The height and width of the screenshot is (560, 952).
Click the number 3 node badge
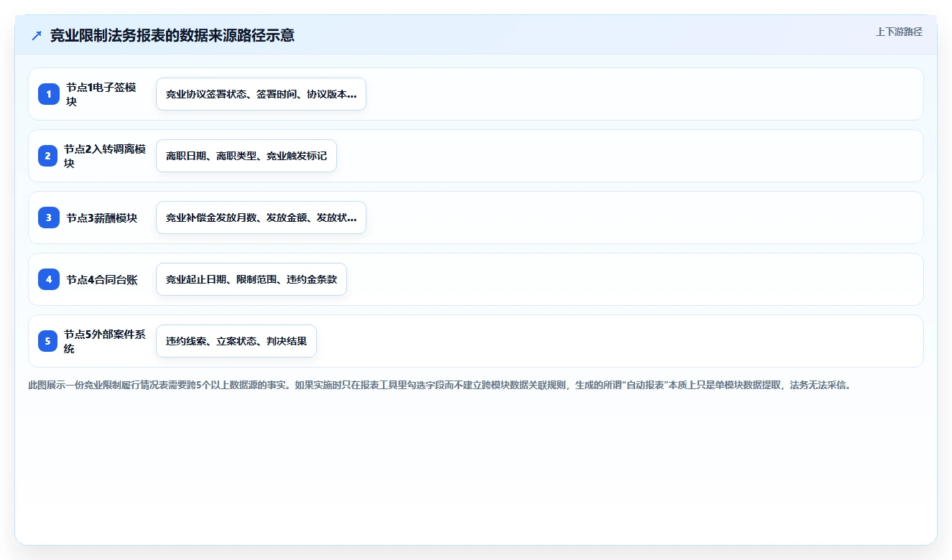click(x=49, y=218)
